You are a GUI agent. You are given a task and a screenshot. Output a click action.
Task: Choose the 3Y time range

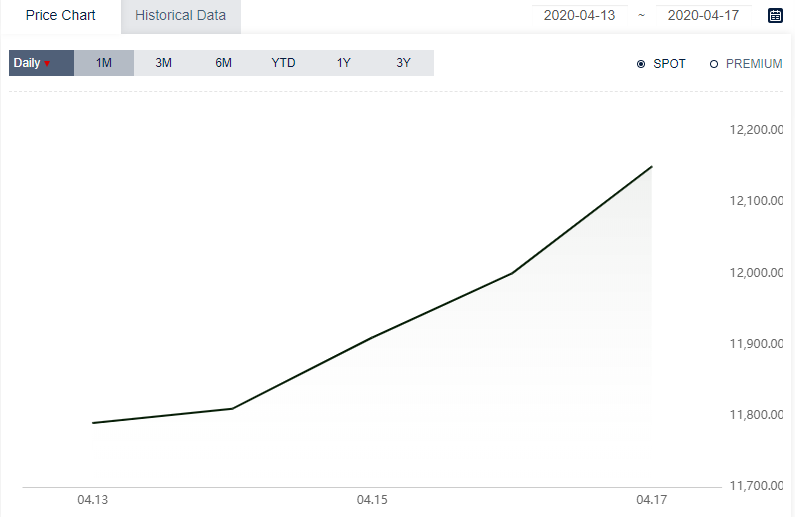click(404, 63)
